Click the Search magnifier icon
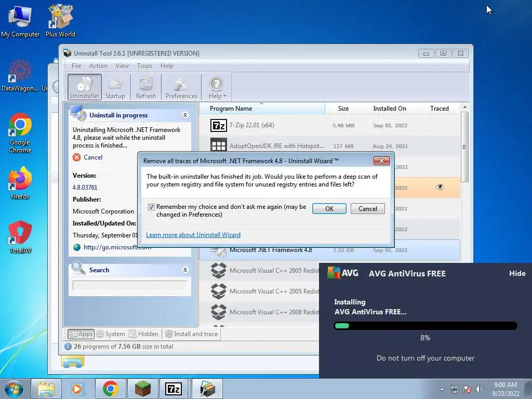The height and width of the screenshot is (399, 532). (x=78, y=268)
